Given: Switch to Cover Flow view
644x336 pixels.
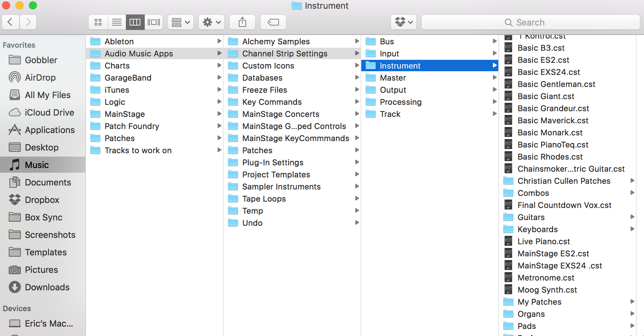Looking at the screenshot, I should [x=154, y=22].
